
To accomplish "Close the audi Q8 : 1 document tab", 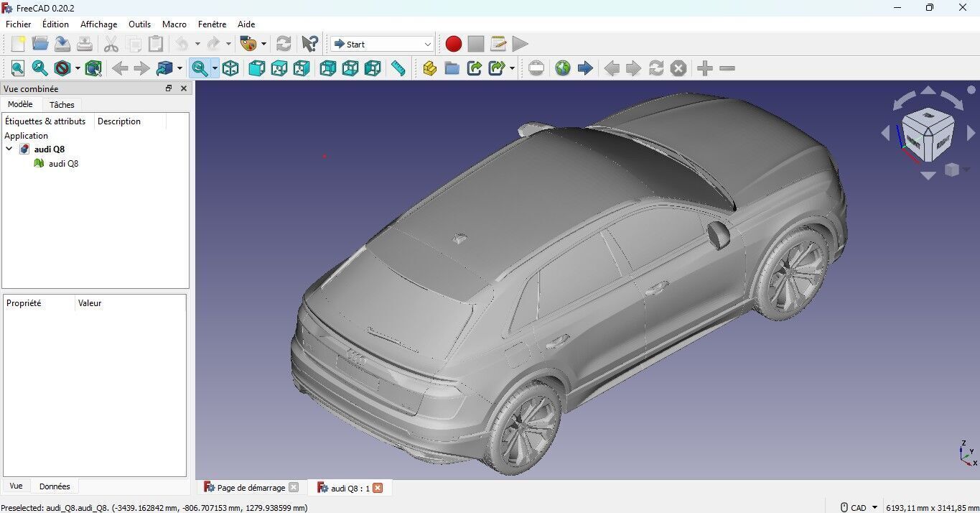I will tap(378, 488).
